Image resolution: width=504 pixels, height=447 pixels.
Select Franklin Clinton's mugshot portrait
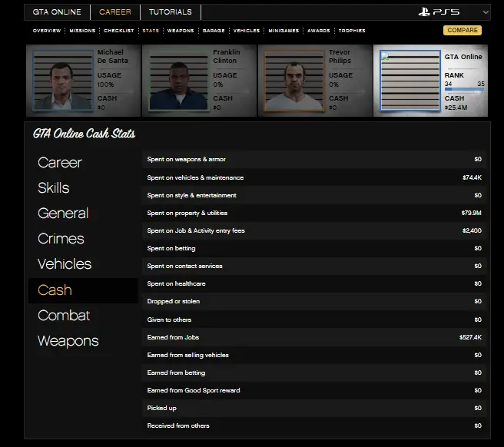pos(179,81)
